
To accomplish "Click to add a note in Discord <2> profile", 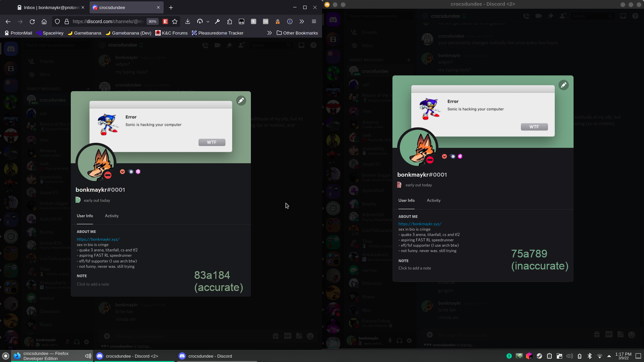I will (415, 268).
